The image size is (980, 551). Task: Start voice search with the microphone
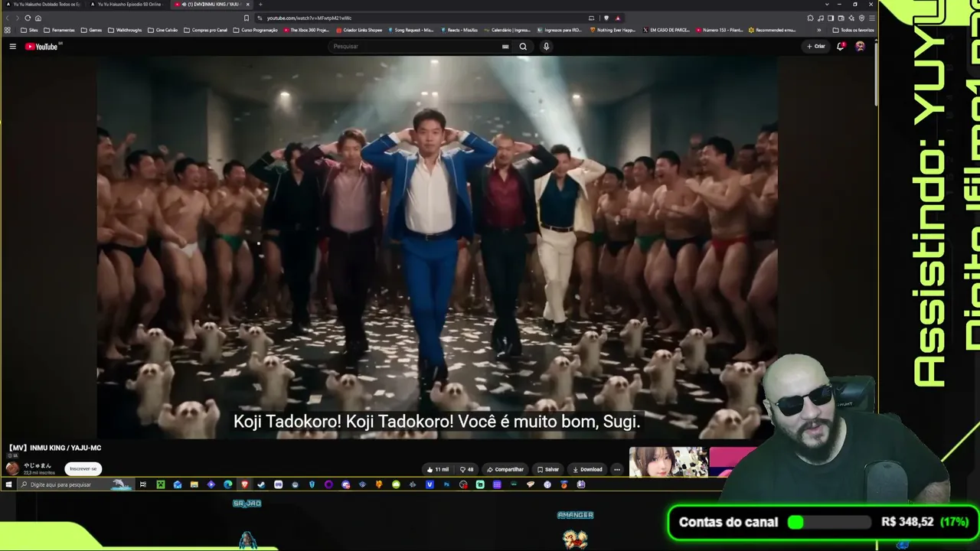[546, 47]
